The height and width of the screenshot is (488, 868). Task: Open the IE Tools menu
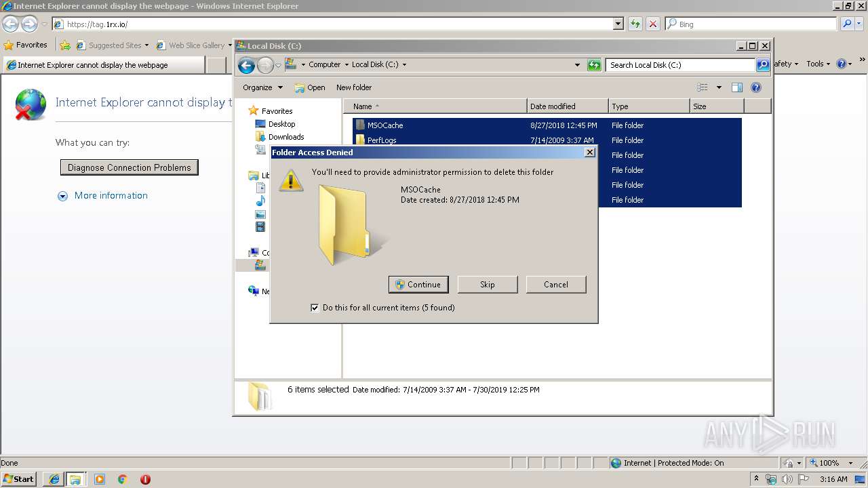[818, 64]
